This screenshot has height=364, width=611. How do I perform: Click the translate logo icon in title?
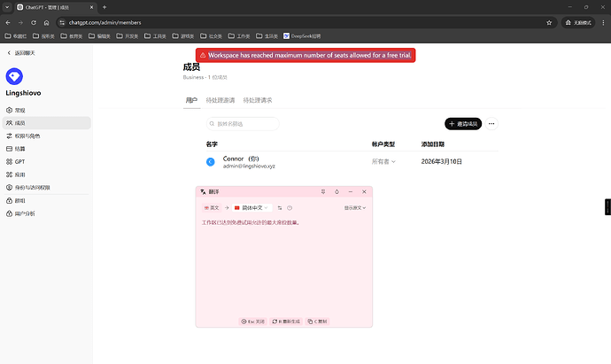203,192
